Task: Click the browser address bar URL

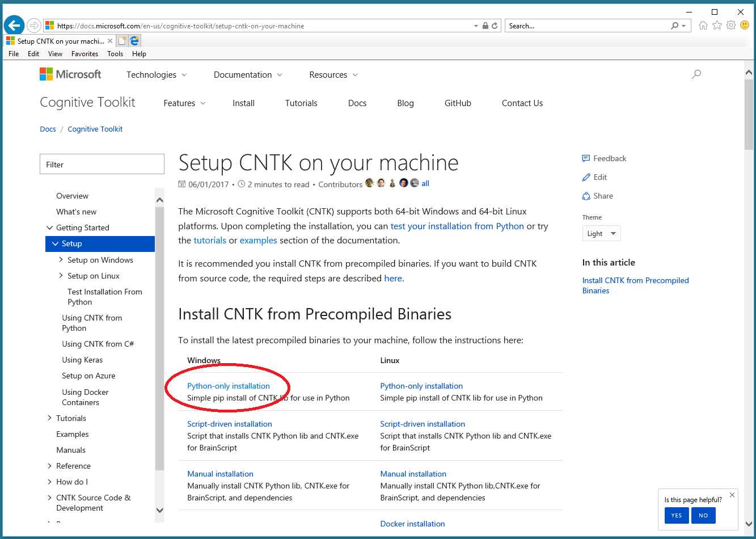Action: [181, 26]
